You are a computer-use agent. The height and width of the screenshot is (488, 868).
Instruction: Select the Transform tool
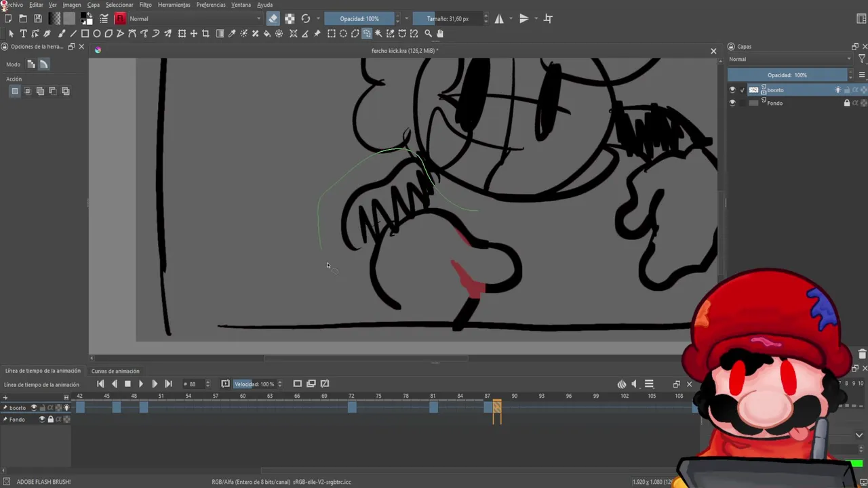[181, 33]
